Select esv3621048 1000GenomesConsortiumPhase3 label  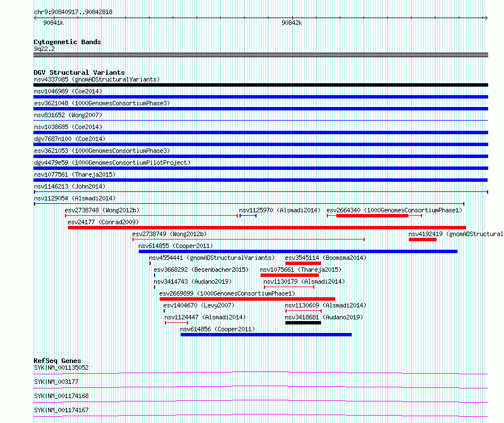point(102,103)
